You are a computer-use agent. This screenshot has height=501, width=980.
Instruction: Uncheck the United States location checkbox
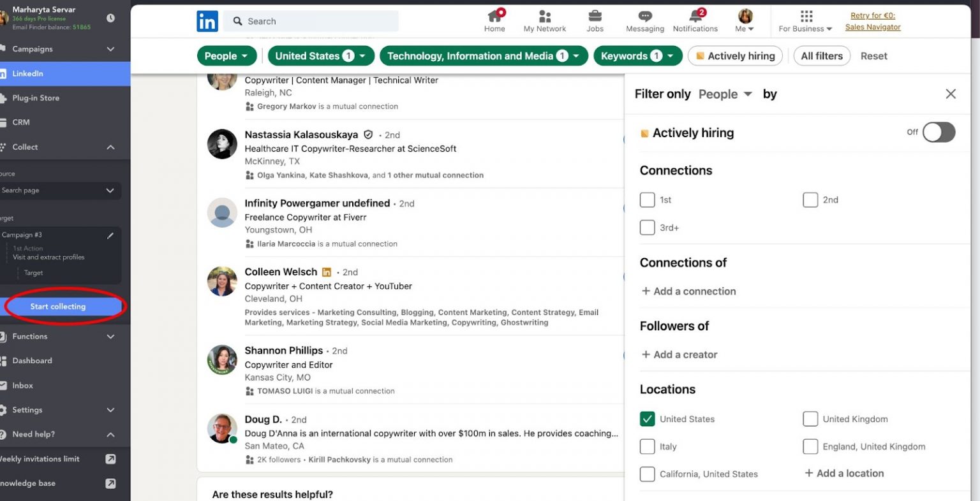click(x=647, y=419)
